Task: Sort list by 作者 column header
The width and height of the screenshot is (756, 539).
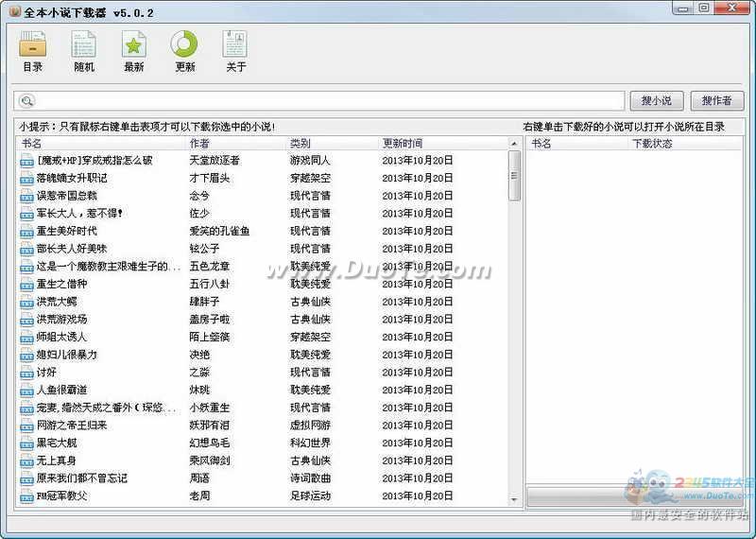Action: coord(235,144)
